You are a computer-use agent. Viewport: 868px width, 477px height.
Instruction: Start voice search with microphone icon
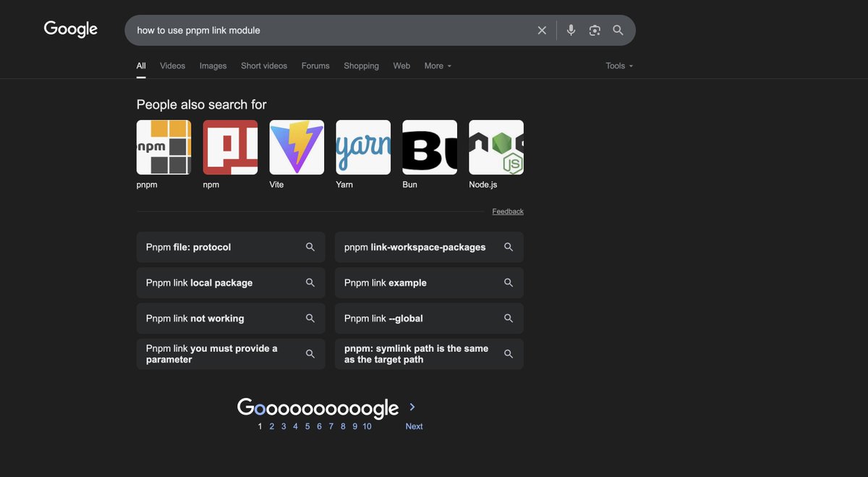571,30
